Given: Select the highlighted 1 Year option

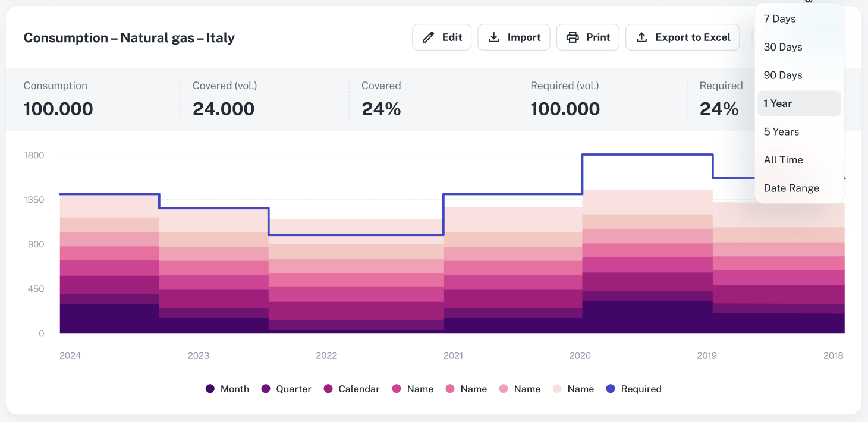Looking at the screenshot, I should tap(778, 103).
